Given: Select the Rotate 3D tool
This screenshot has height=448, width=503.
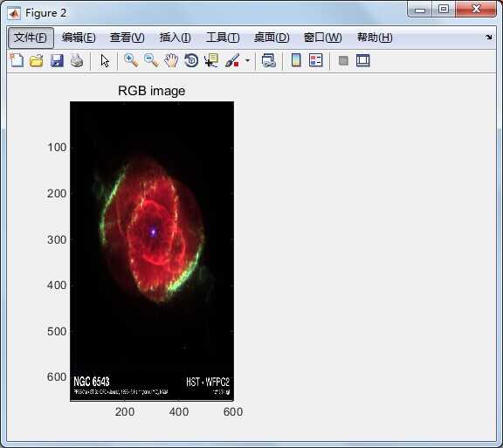Looking at the screenshot, I should tap(191, 60).
